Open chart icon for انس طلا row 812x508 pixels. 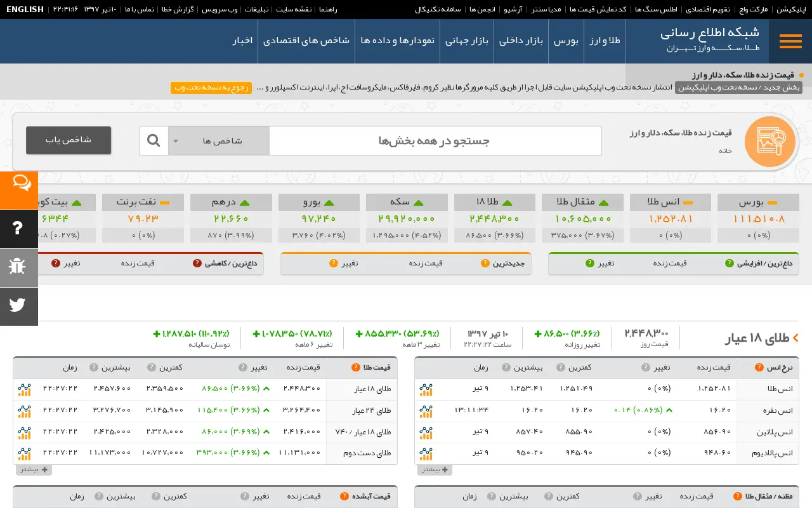pyautogui.click(x=426, y=389)
